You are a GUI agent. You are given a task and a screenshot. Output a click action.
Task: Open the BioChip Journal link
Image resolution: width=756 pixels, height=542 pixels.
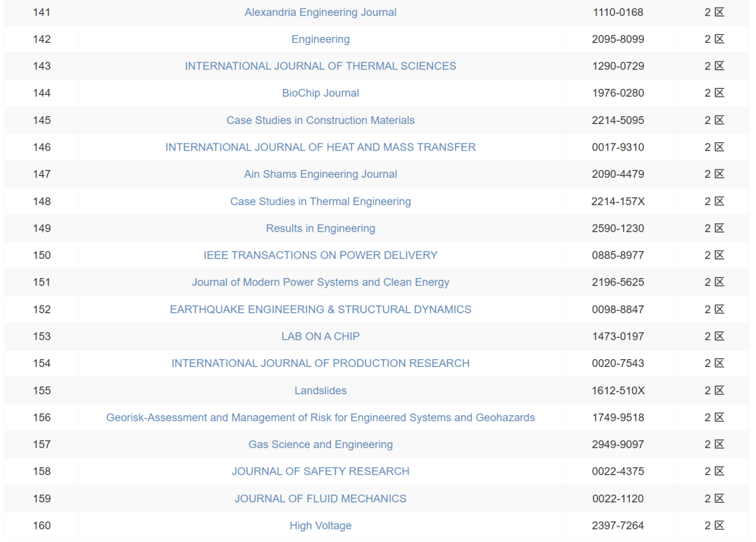(320, 93)
